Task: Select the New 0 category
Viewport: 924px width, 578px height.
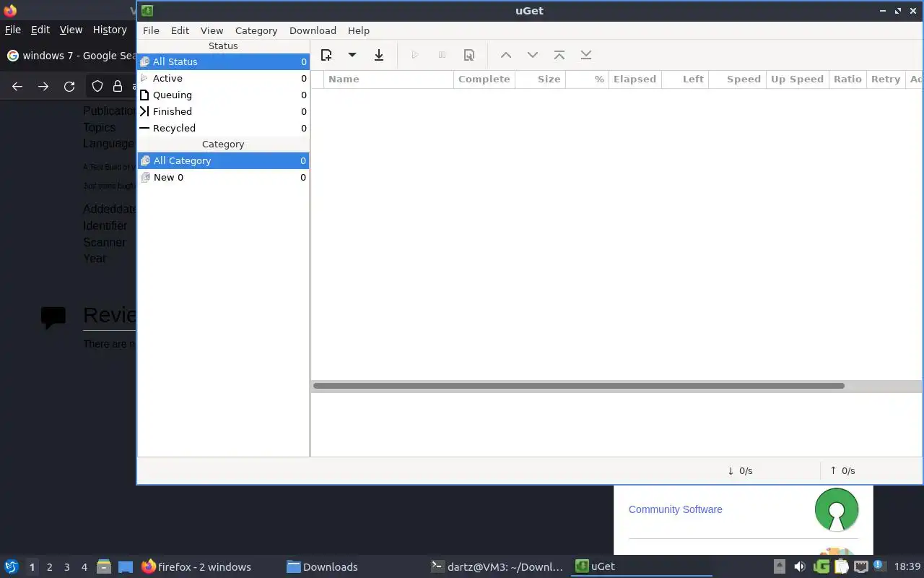Action: [223, 177]
